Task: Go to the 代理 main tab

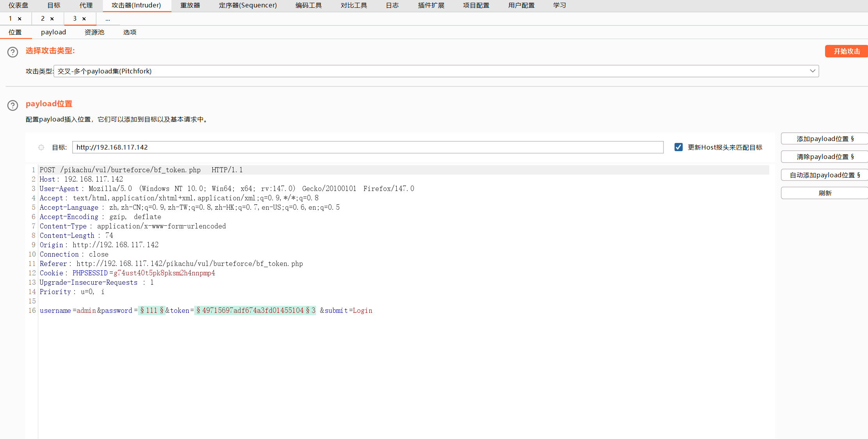Action: pos(86,5)
